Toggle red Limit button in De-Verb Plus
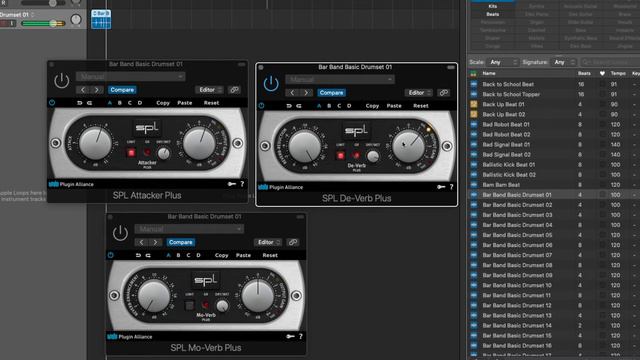The height and width of the screenshot is (360, 640). click(x=340, y=156)
